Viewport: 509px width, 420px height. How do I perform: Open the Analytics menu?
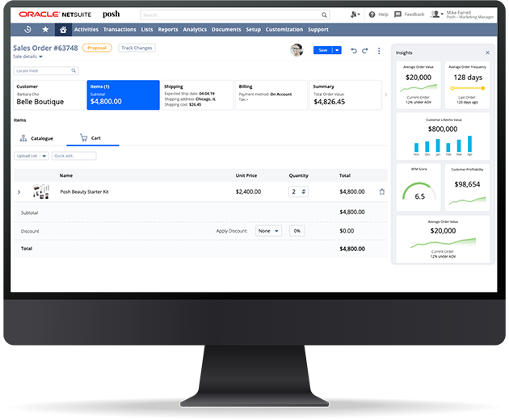coord(195,30)
